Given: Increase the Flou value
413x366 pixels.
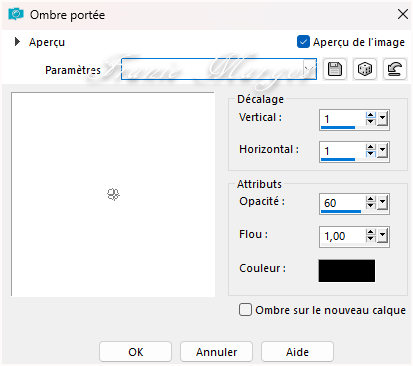Looking at the screenshot, I should pos(371,232).
